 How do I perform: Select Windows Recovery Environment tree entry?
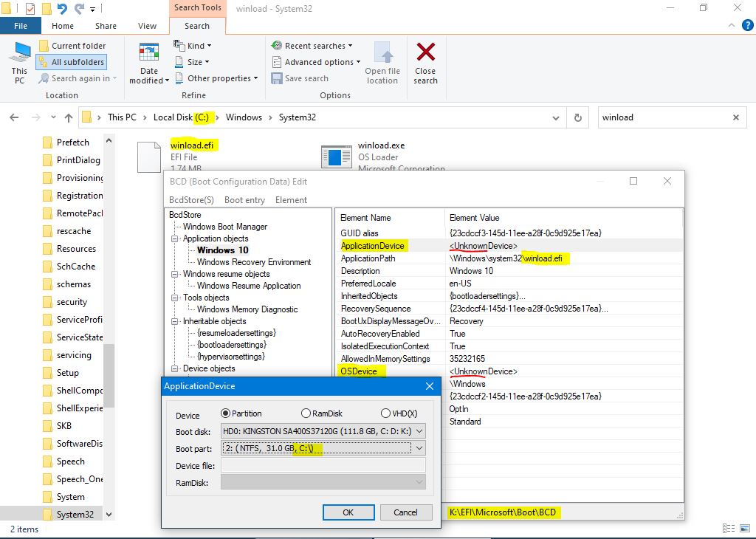(254, 262)
